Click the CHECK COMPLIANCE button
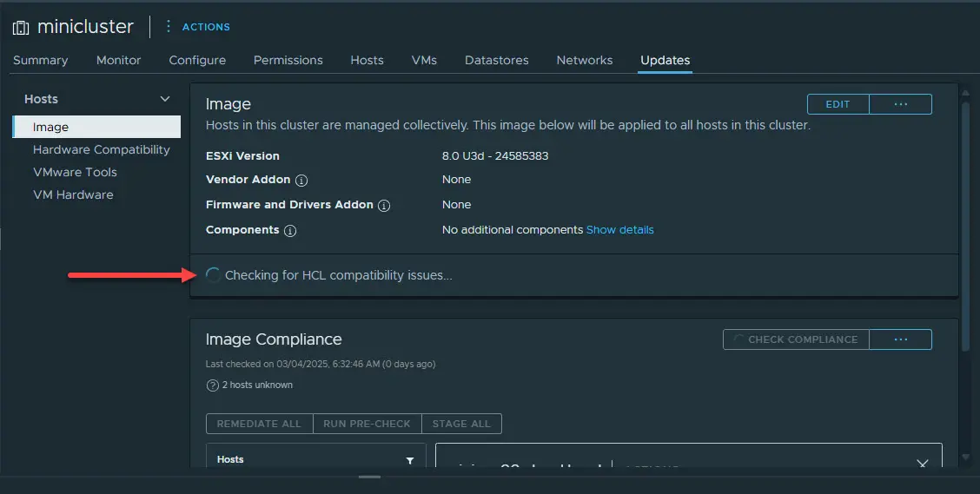Screen dimensions: 980x494 tap(796, 339)
